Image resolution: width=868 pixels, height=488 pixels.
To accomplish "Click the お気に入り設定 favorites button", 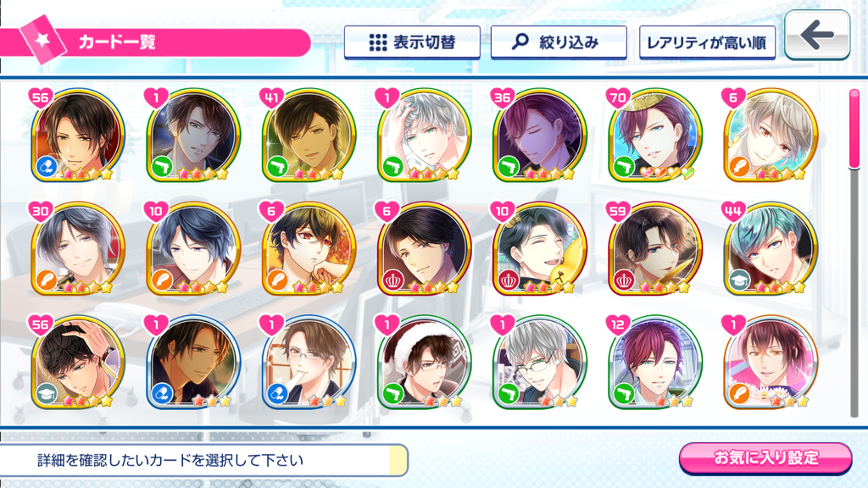I will (765, 458).
